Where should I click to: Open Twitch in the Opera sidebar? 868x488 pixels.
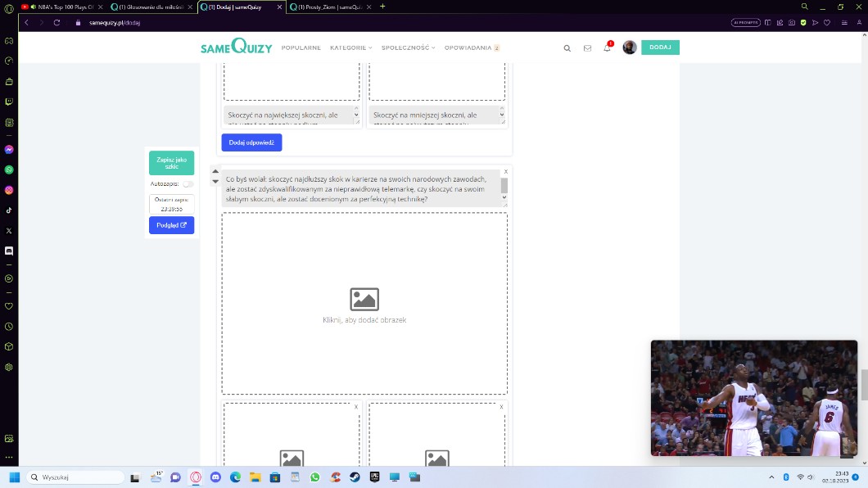(9, 102)
